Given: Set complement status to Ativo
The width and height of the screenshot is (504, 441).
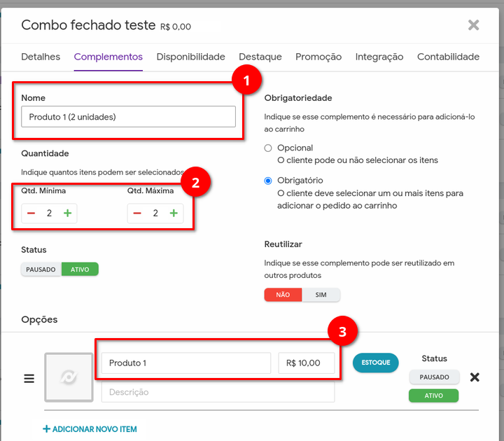Looking at the screenshot, I should tap(80, 269).
